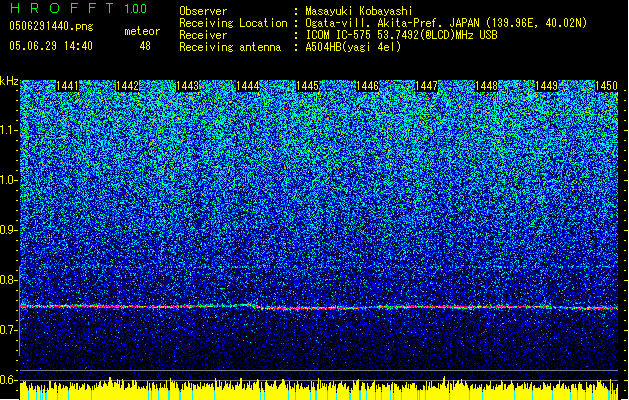Image resolution: width=629 pixels, height=400 pixels.
Task: Select the ICOM IC-575 receiver text
Action: 352,34
